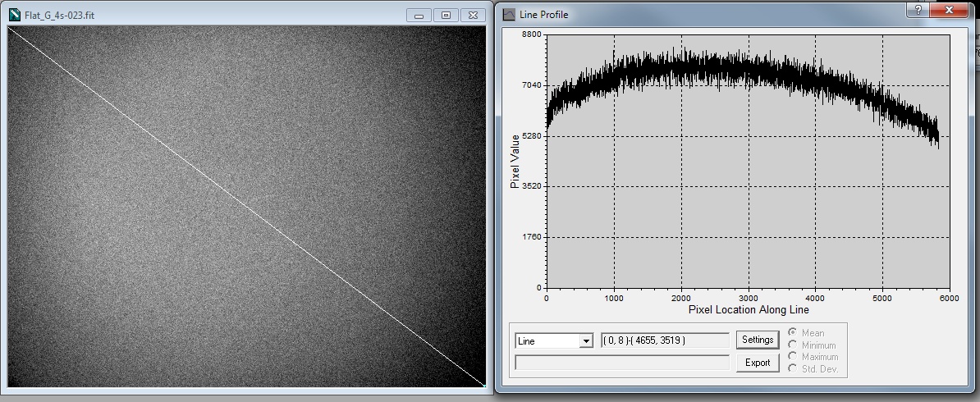Click the Flat_G_4s-023.fit window icon
This screenshot has width=980, height=402.
(15, 16)
